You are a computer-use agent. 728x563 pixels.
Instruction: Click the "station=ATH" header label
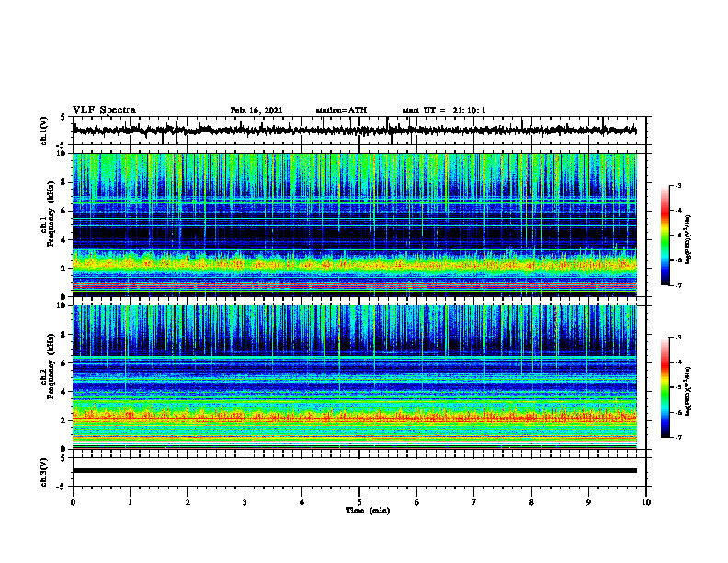[x=341, y=110]
